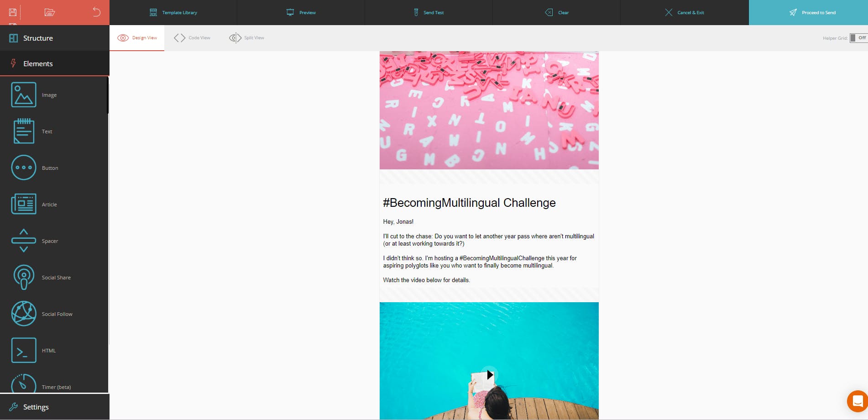Select the Social Follow element icon

24,314
